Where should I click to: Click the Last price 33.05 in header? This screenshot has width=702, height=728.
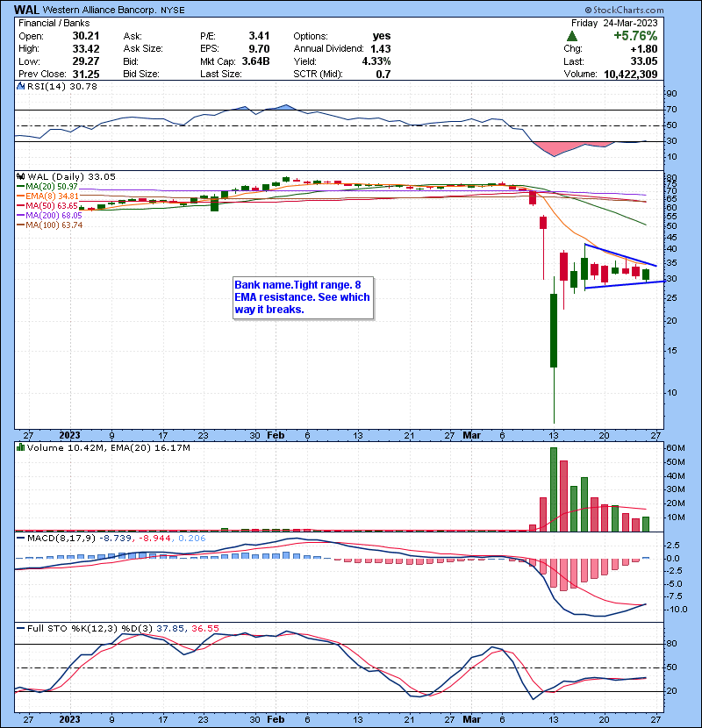point(644,61)
